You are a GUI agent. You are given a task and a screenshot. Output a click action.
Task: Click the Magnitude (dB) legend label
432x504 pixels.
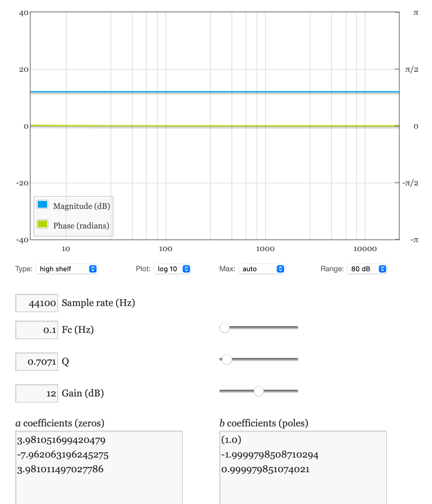[82, 206]
